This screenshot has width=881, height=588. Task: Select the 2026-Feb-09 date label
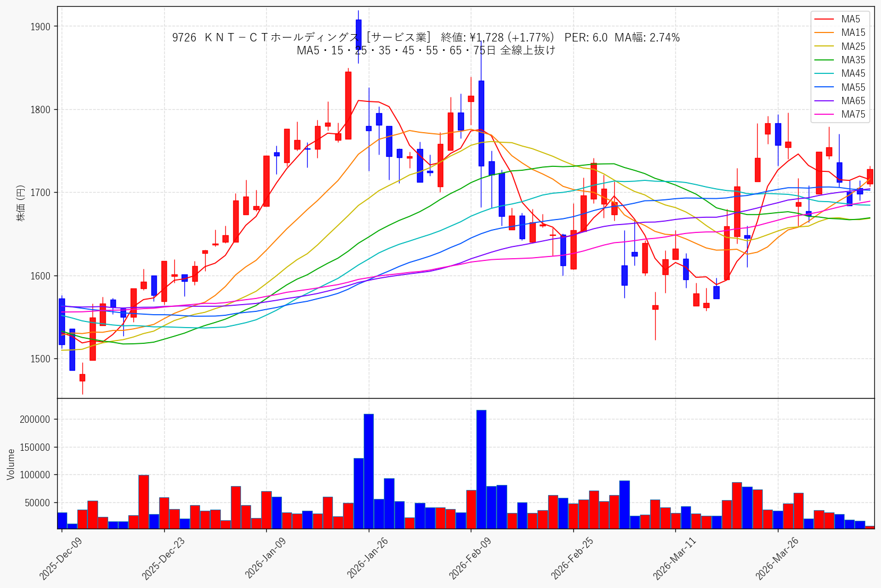[x=470, y=558]
